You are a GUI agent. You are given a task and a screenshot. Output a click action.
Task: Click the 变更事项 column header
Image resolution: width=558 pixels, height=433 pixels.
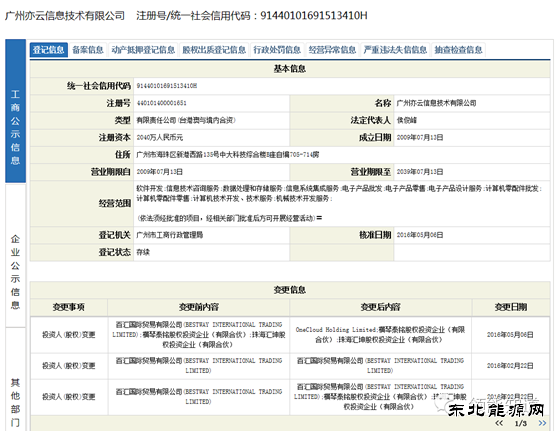click(x=69, y=307)
